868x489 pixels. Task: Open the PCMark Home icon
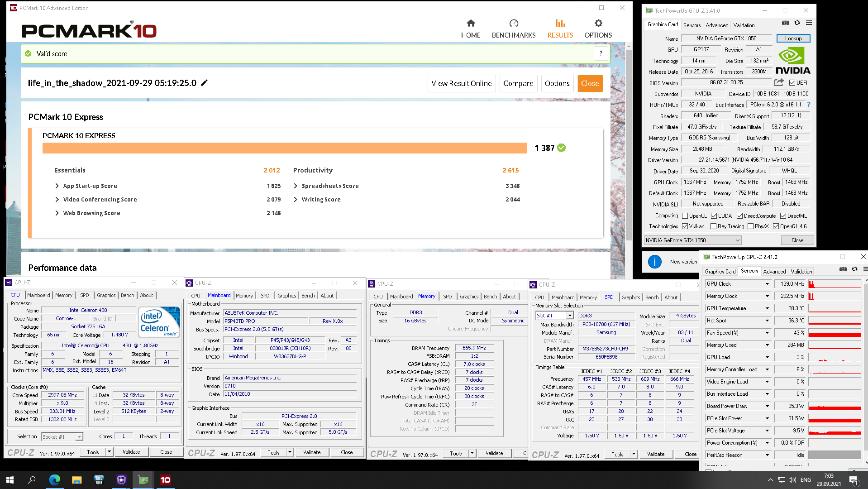[x=471, y=23]
